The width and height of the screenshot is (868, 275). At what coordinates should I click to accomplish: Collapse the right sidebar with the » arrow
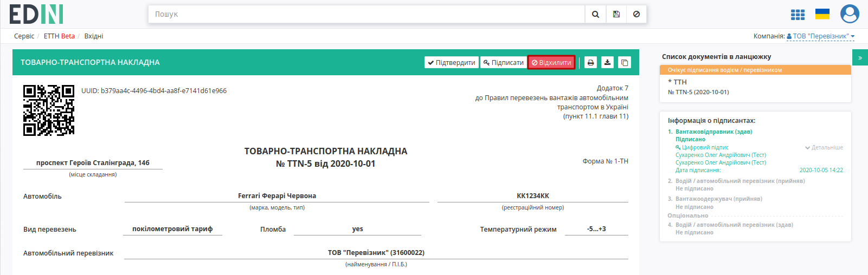coord(860,57)
